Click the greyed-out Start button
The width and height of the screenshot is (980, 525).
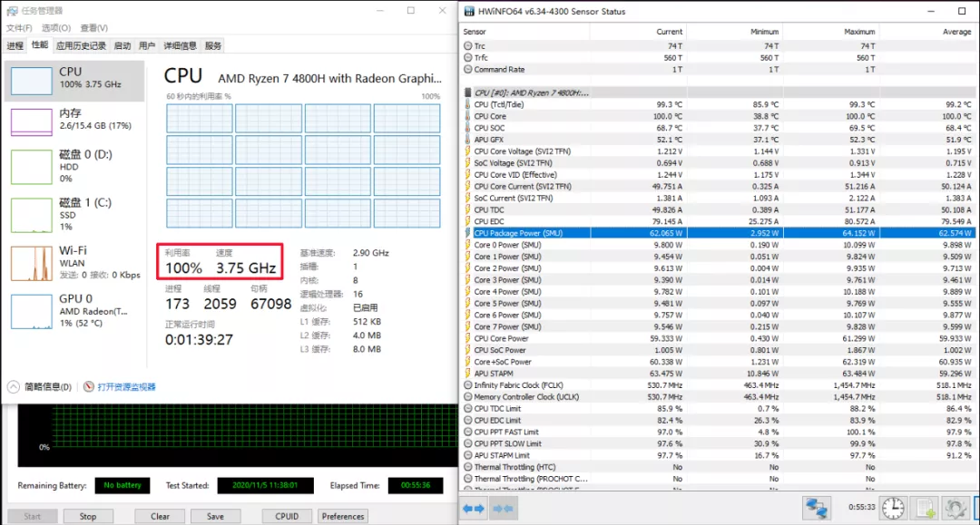(33, 516)
